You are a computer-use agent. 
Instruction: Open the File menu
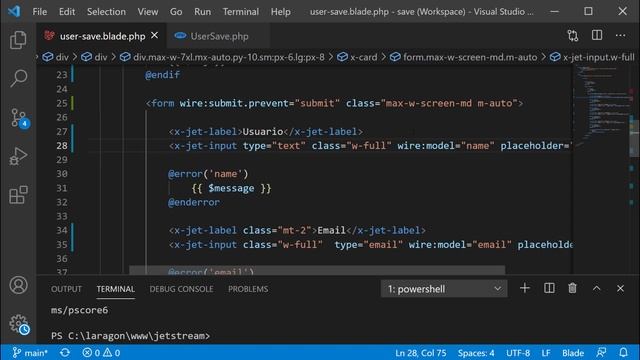click(x=40, y=11)
